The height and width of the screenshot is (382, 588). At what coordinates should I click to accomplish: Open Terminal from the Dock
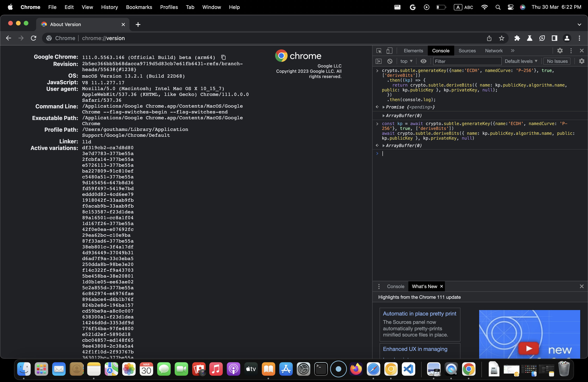(321, 369)
